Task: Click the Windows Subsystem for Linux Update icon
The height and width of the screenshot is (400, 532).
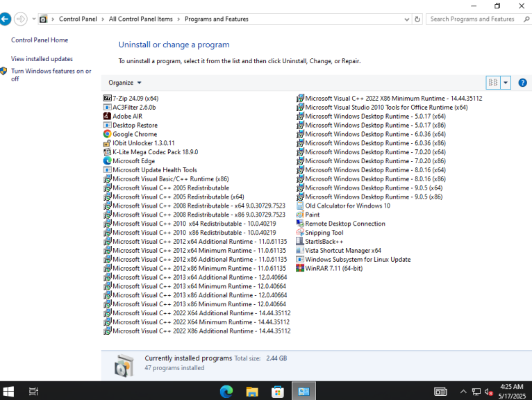Action: (300, 259)
